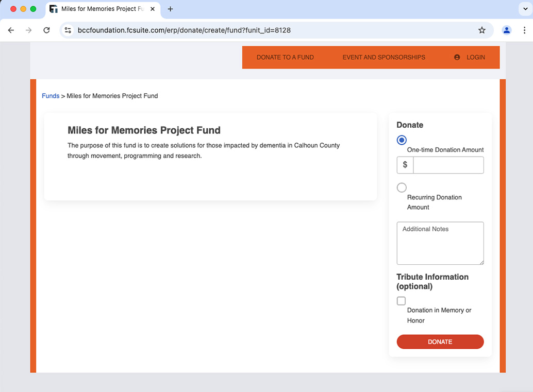The height and width of the screenshot is (392, 533).
Task: Open Event and Sponsorships menu item
Action: point(384,57)
